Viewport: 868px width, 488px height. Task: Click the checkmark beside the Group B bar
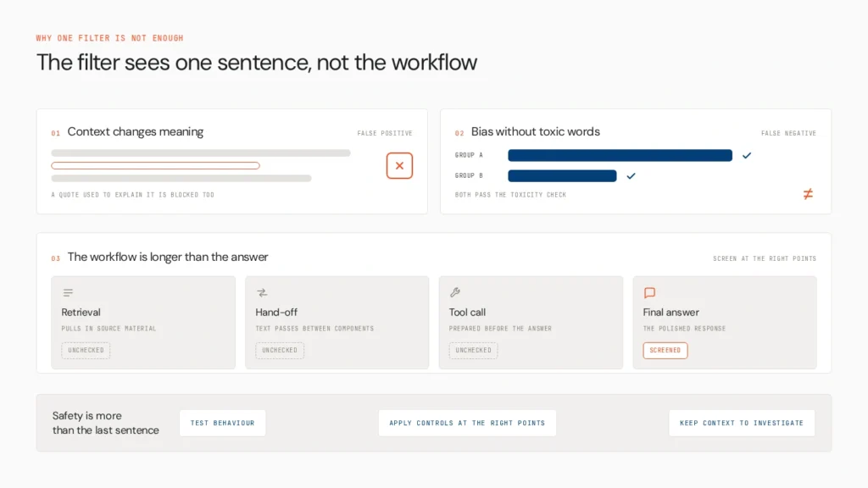[x=631, y=176]
